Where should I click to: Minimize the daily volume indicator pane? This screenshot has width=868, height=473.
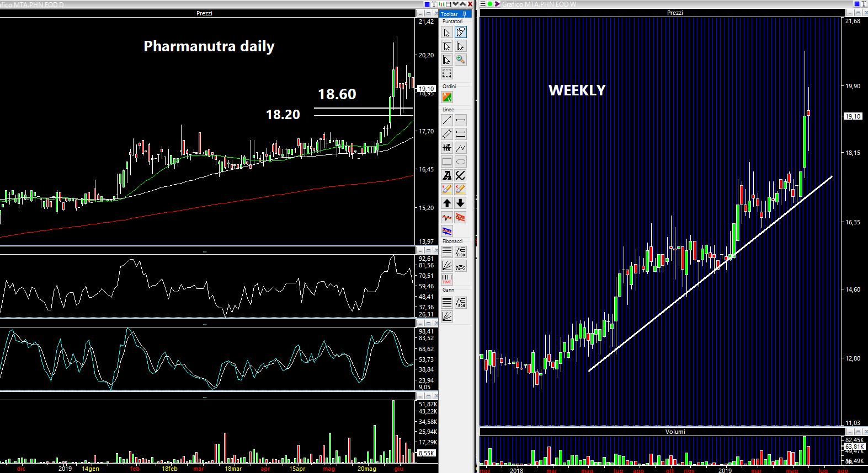tap(420, 396)
